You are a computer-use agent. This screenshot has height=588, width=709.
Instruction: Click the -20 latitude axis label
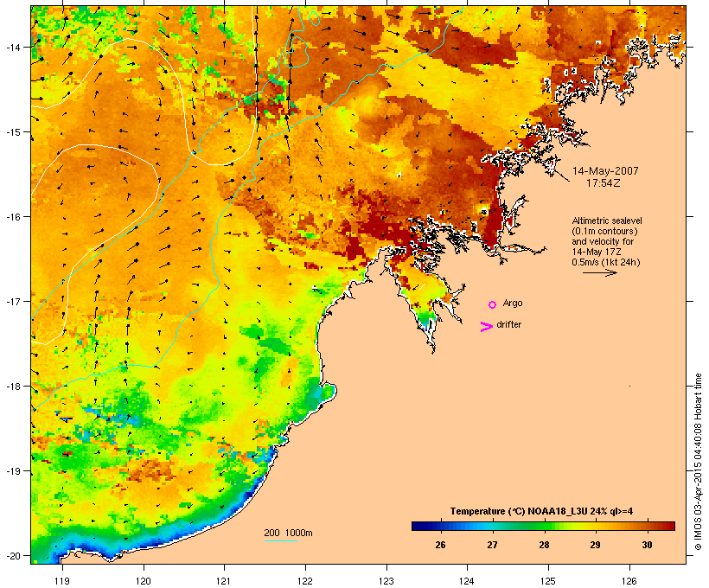point(12,556)
